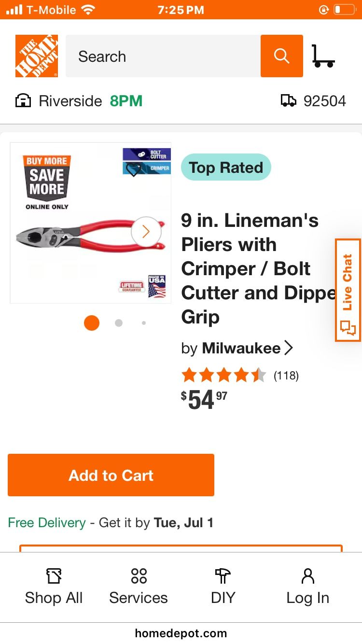The width and height of the screenshot is (362, 644).
Task: Tap the Home Depot logo
Action: (37, 56)
